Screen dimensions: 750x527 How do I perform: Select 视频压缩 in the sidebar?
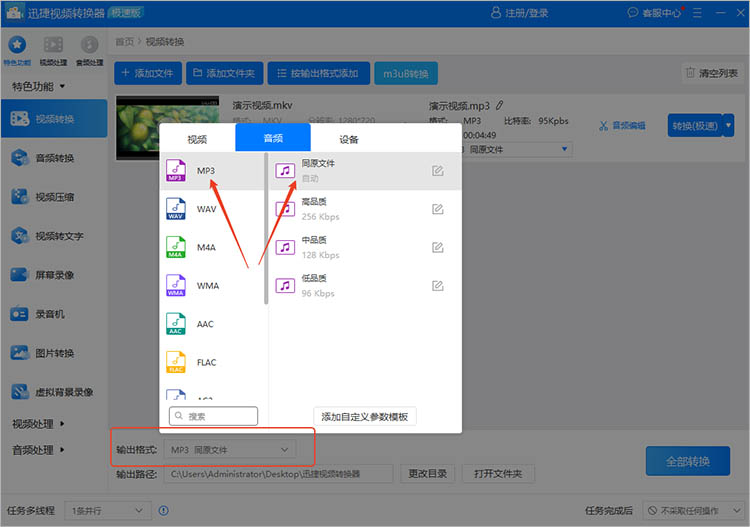tap(54, 197)
